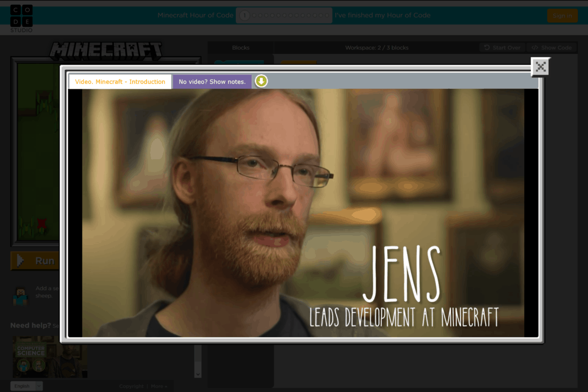The height and width of the screenshot is (392, 588).
Task: Click the Run button play icon
Action: (x=20, y=261)
